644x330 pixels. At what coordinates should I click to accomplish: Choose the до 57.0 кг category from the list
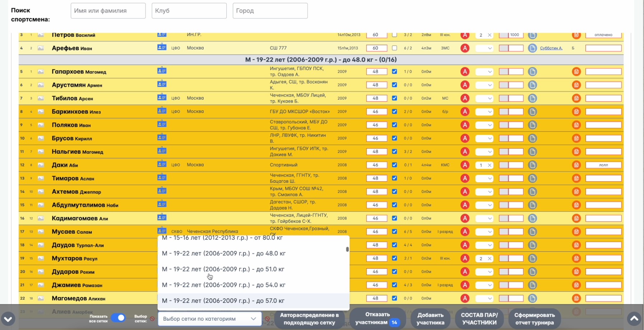224,301
